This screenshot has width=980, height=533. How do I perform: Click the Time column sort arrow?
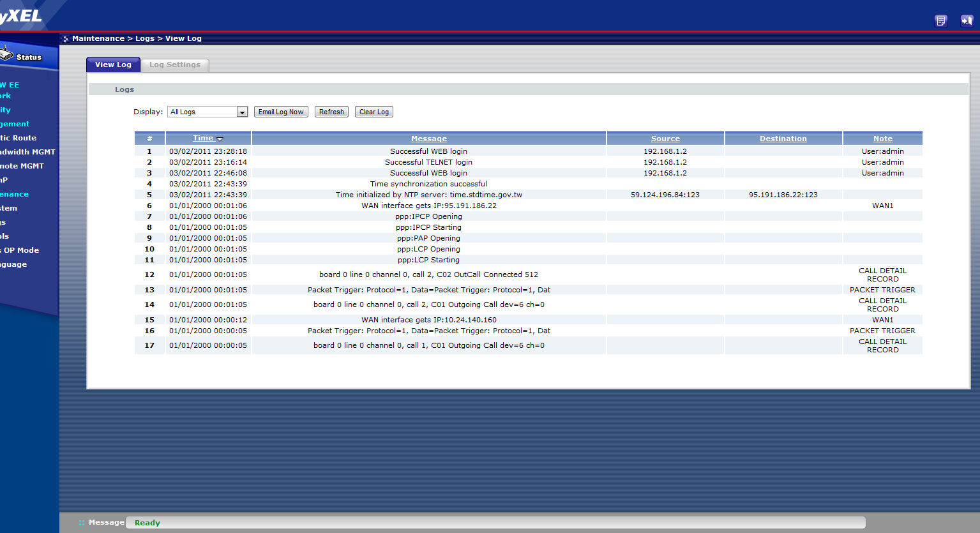click(220, 139)
